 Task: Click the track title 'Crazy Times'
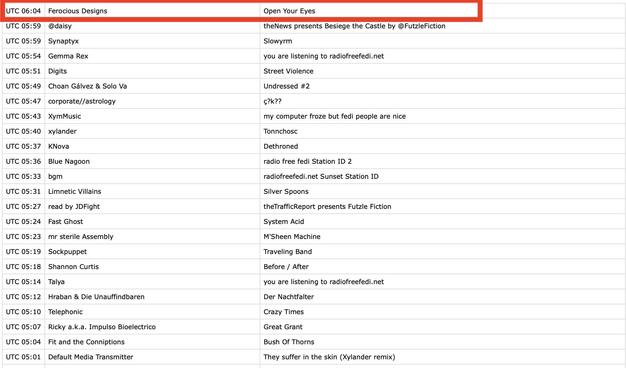pos(283,312)
